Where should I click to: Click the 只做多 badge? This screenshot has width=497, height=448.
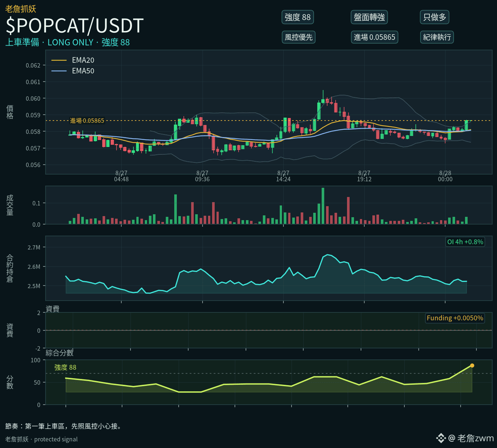pyautogui.click(x=435, y=17)
